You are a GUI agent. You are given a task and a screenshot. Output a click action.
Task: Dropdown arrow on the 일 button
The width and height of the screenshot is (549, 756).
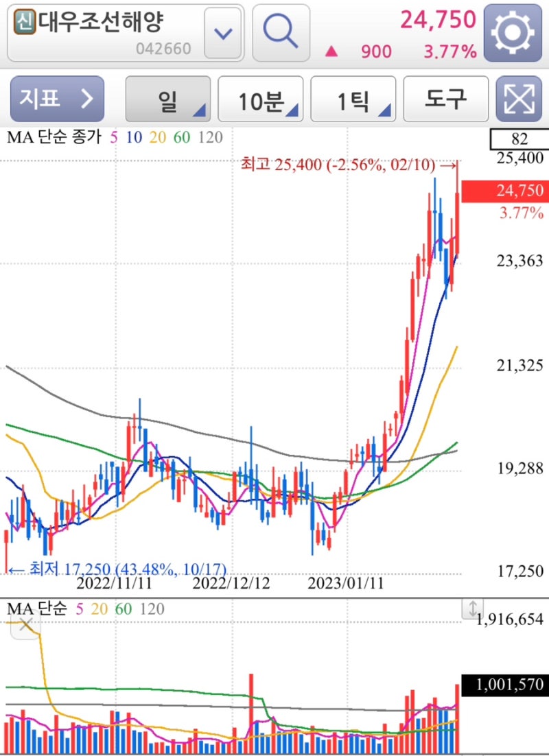tap(199, 111)
